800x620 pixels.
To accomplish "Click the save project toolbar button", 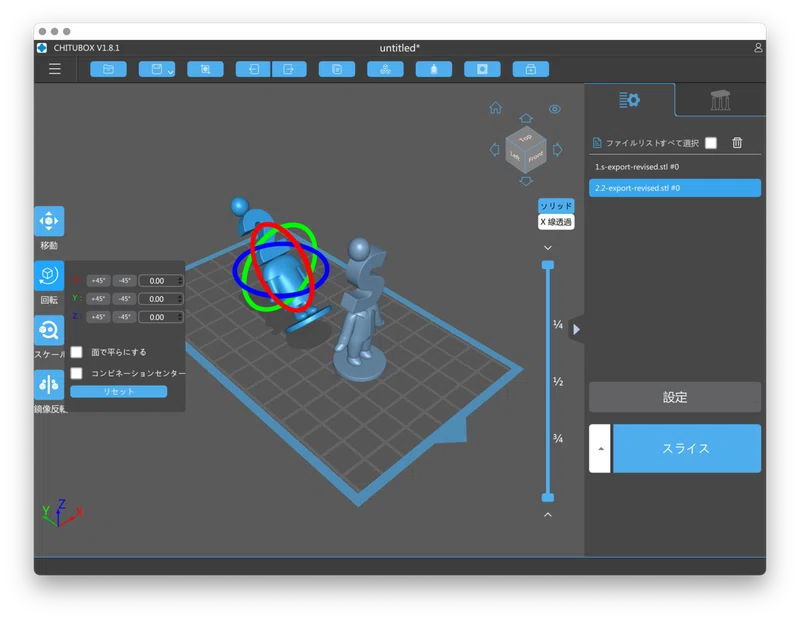I will click(155, 69).
